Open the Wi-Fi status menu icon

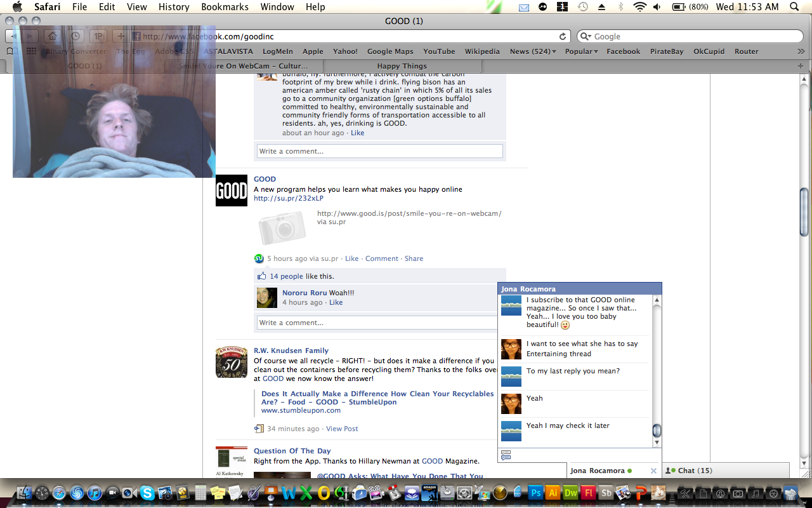coord(639,7)
